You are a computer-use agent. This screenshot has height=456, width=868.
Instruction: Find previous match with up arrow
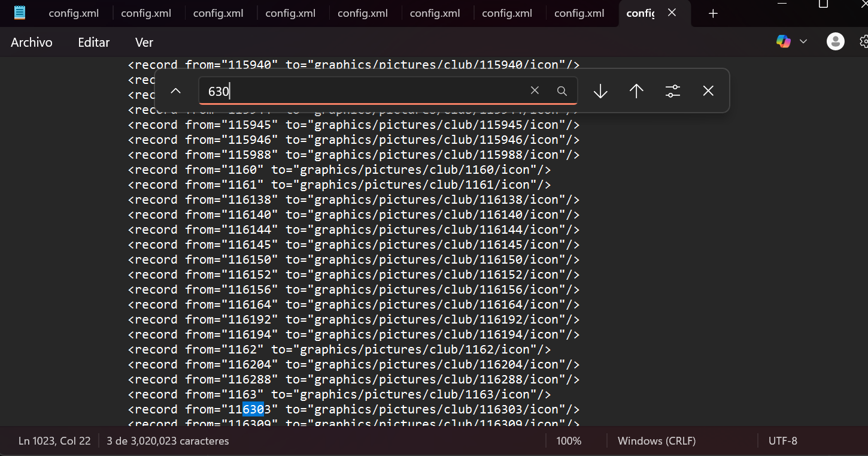click(636, 91)
